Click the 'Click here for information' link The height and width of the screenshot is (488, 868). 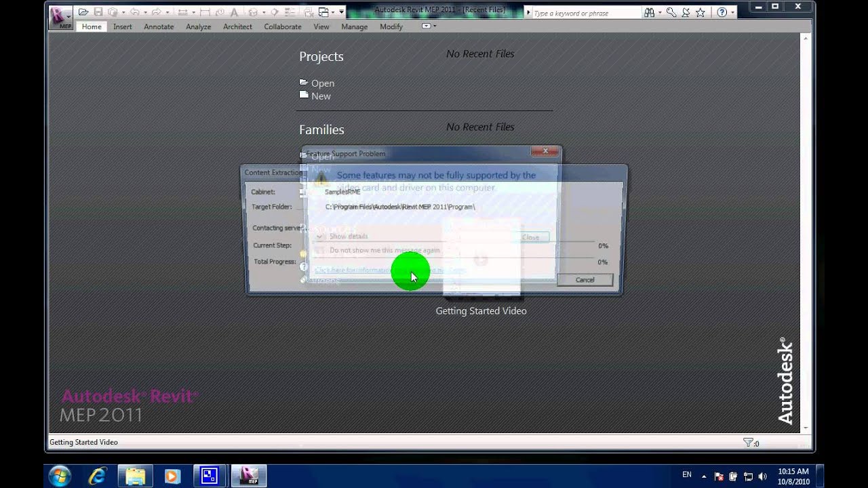(x=390, y=270)
